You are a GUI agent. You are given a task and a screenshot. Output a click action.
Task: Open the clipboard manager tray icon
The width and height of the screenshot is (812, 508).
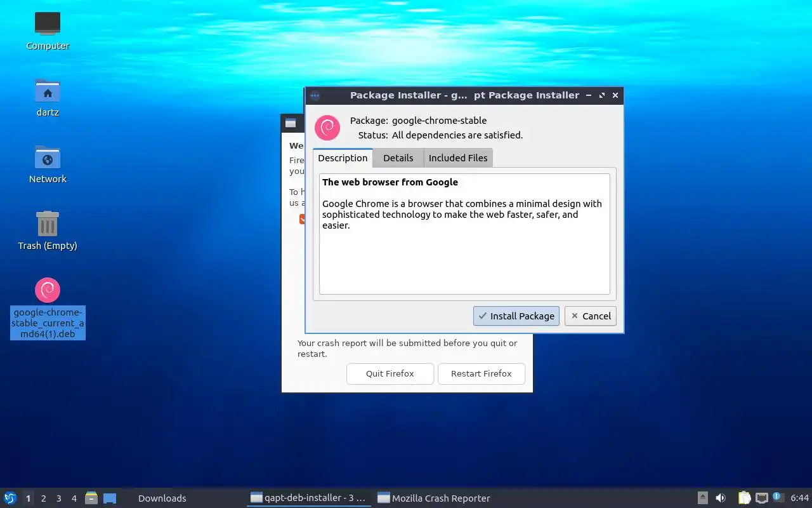click(x=745, y=498)
